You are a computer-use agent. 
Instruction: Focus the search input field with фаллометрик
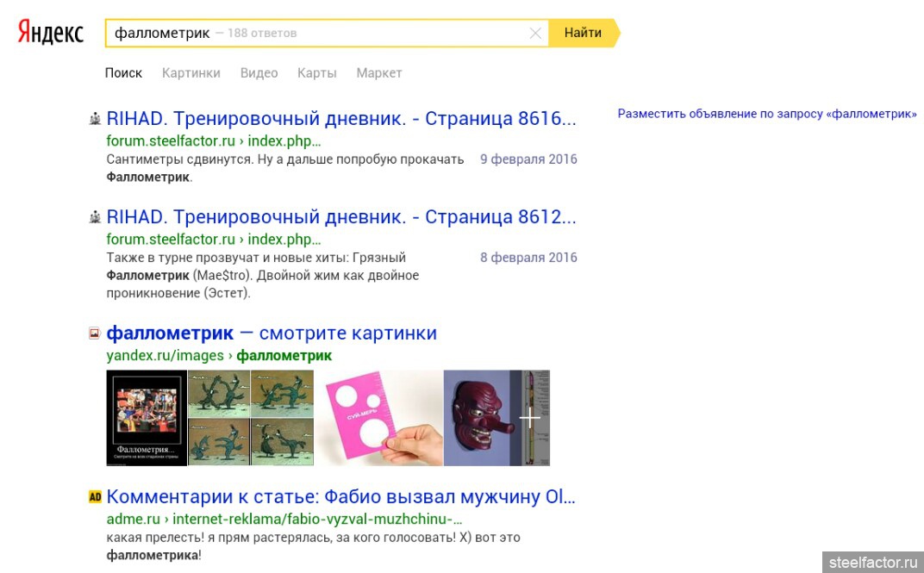click(x=327, y=33)
